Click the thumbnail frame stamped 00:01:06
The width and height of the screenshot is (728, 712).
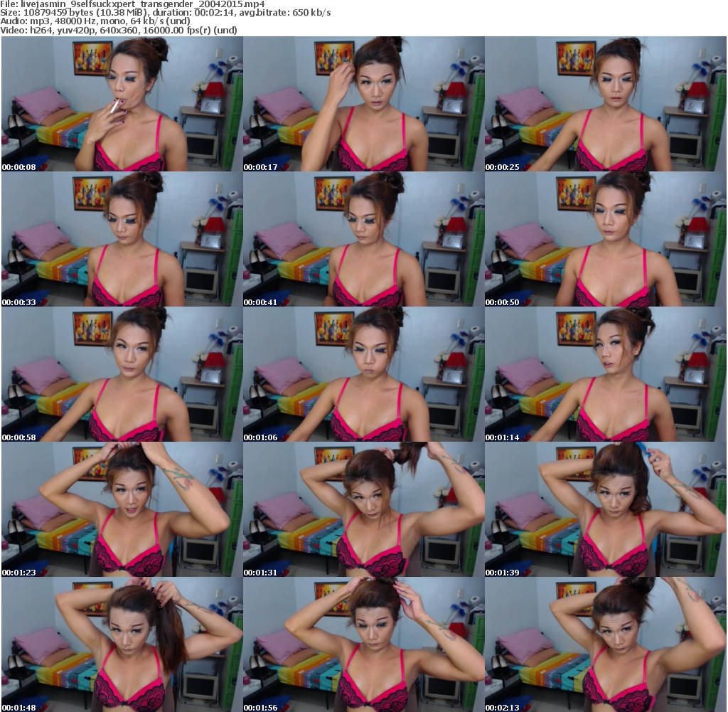[x=364, y=374]
